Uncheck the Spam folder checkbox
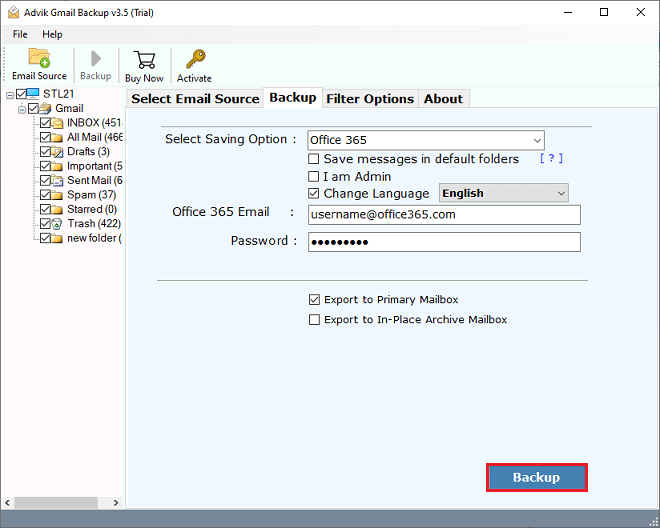Screen dimensions: 660x528 45,195
